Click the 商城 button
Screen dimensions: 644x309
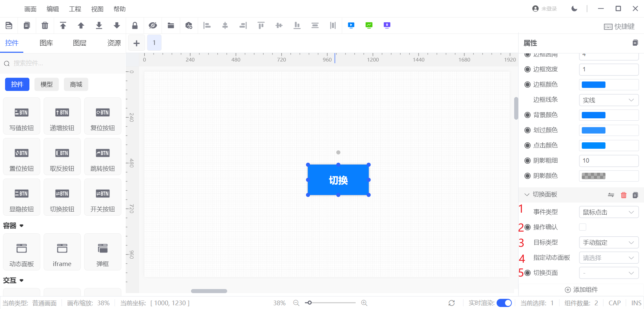pos(76,85)
